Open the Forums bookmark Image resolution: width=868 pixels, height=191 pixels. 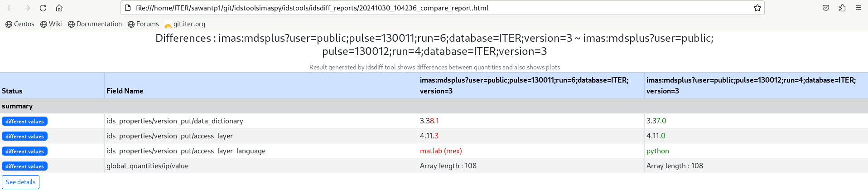tap(143, 24)
